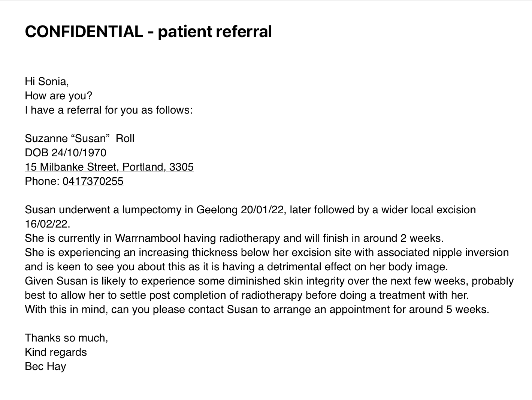Image resolution: width=532 pixels, height=400 pixels.
Task: Click the Kind regards sign-off
Action: tap(56, 352)
